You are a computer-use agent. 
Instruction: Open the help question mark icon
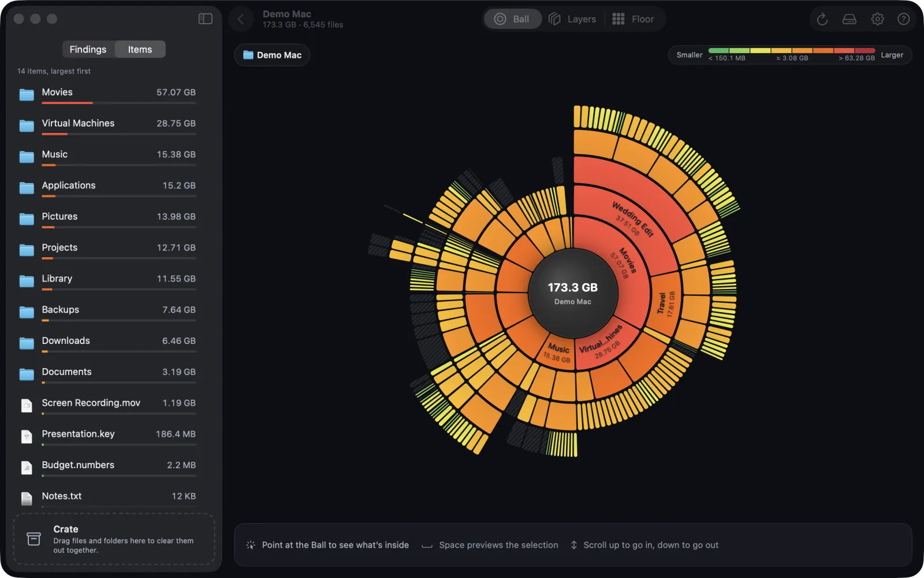[x=904, y=19]
